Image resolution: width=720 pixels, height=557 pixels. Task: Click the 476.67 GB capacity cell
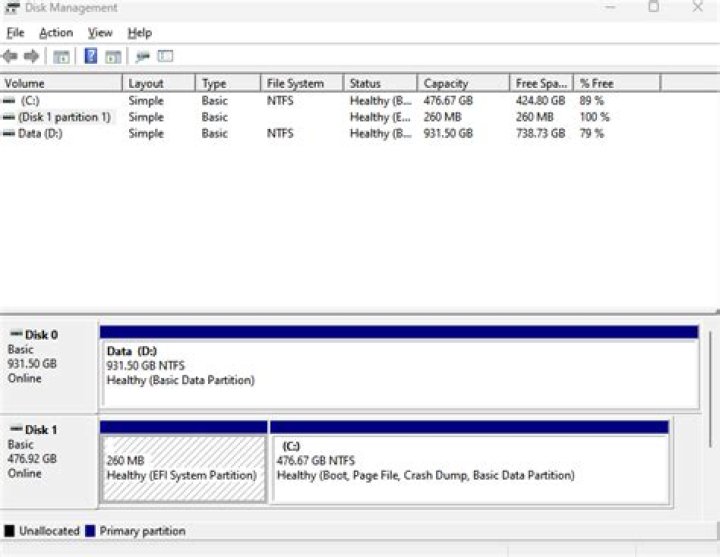point(448,101)
